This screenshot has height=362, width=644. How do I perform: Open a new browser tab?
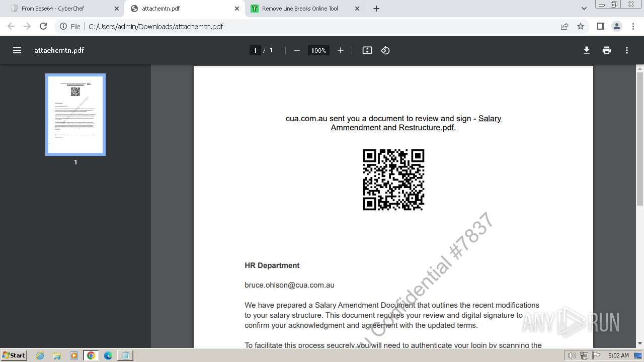(x=376, y=9)
